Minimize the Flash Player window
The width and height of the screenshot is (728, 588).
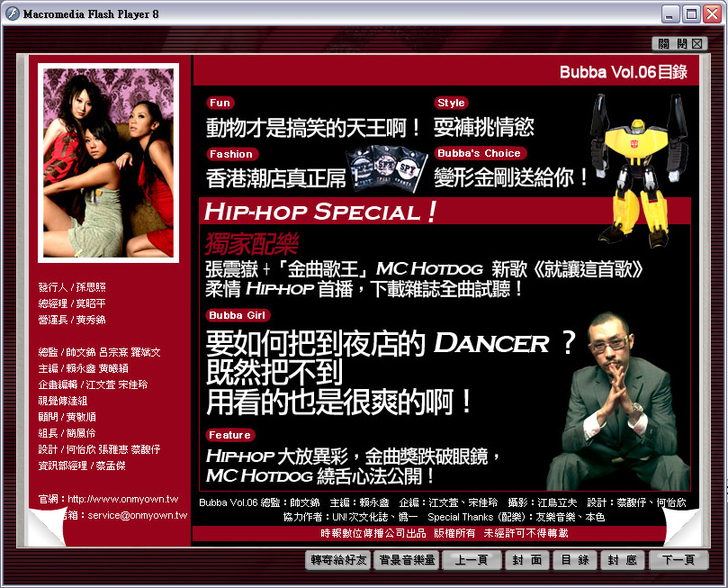pos(670,14)
